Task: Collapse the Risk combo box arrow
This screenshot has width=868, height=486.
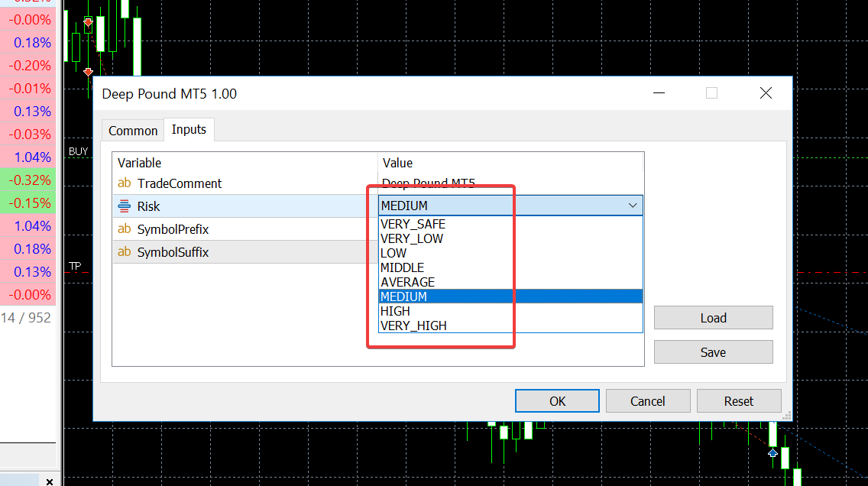Action: (x=633, y=206)
